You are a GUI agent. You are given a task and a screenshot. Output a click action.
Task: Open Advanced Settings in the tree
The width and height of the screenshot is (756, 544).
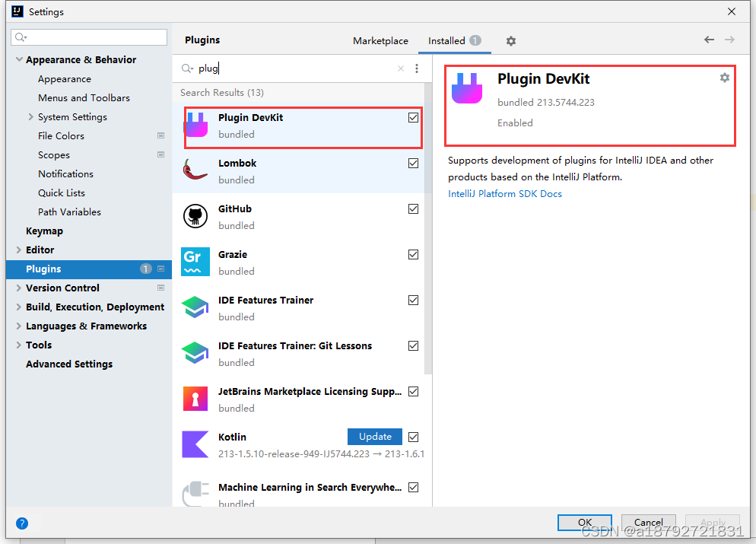tap(69, 364)
